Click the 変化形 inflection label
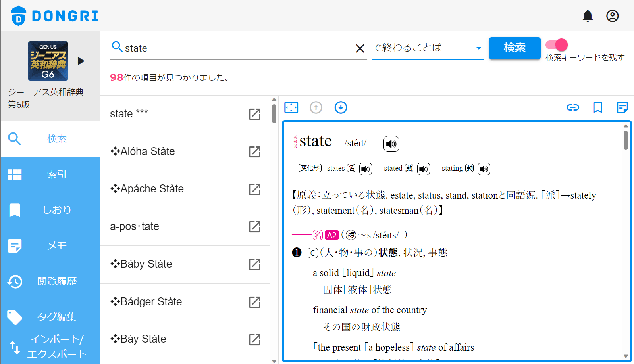Screen dimensions: 634x364 pyautogui.click(x=310, y=168)
